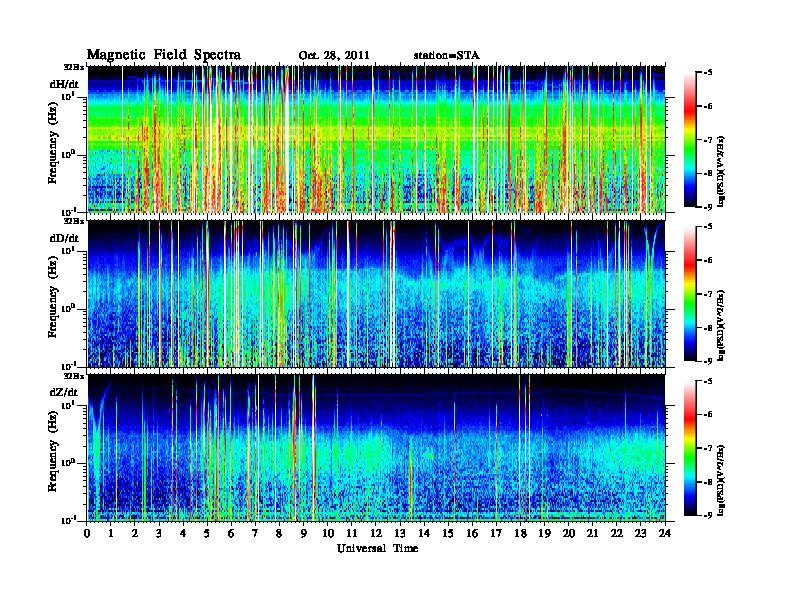
Task: Click hour 12 on the Universal Time axis
Action: point(376,533)
